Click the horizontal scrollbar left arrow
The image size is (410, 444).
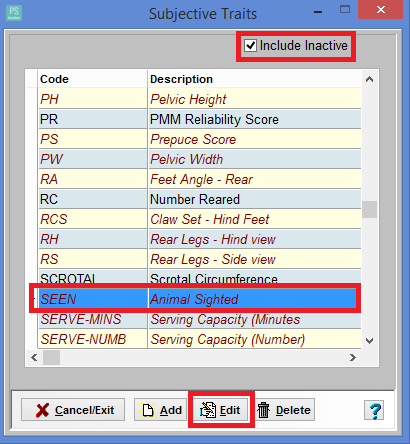tap(34, 358)
